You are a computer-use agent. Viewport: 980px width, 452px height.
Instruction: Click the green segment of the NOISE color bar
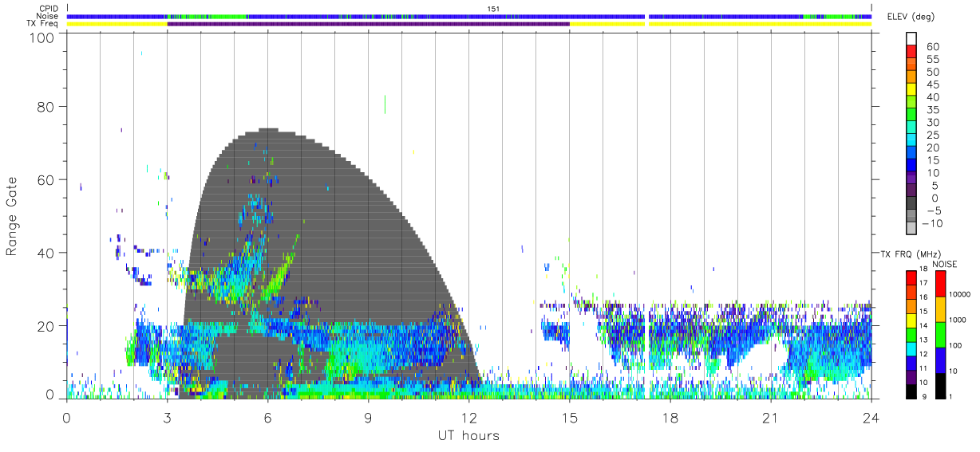[939, 334]
